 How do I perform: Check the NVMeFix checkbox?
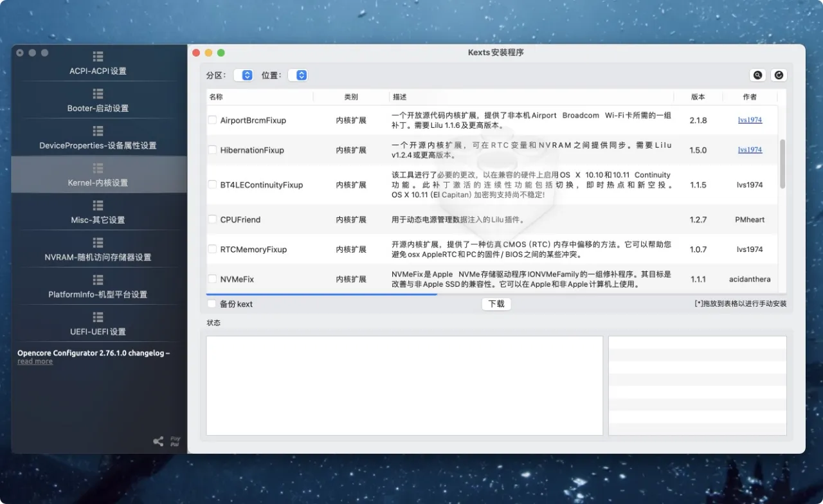[x=212, y=279]
